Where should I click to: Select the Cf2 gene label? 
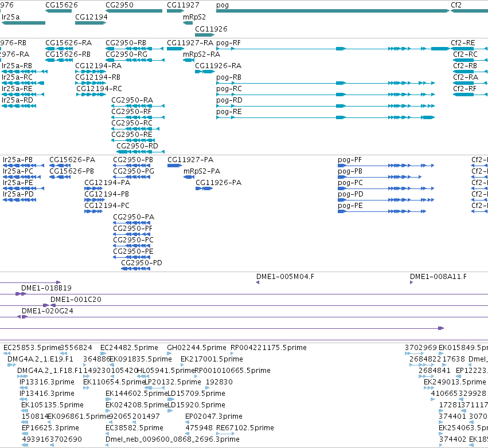coord(456,5)
